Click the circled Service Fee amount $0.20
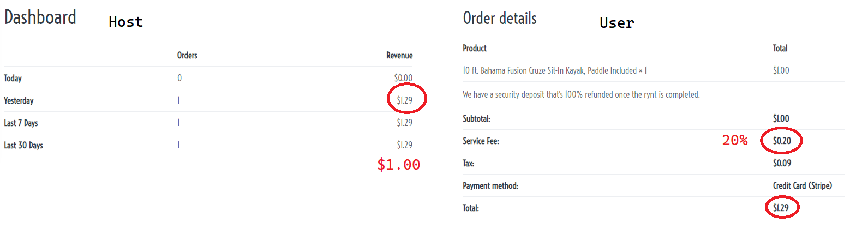868x228 pixels. pyautogui.click(x=782, y=141)
